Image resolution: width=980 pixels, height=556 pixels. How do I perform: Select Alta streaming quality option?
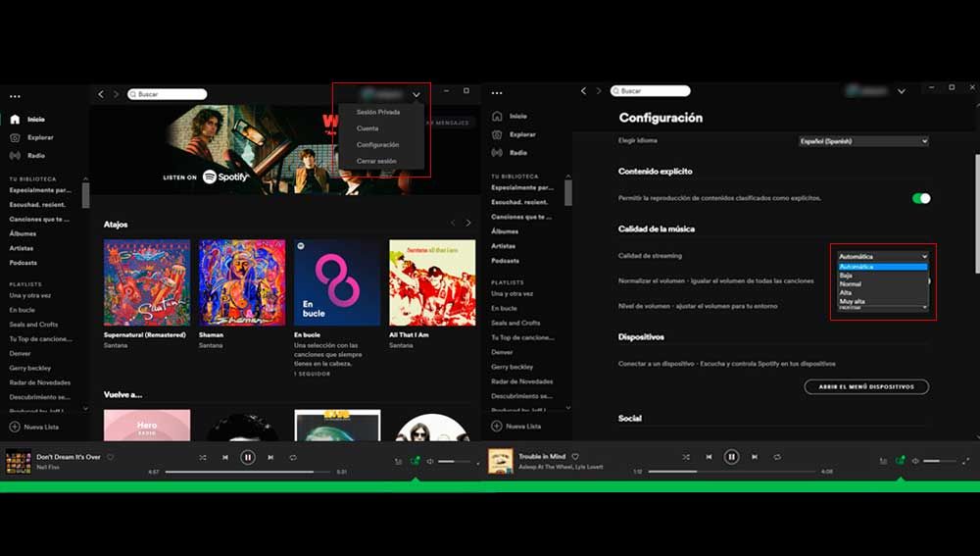coord(883,292)
